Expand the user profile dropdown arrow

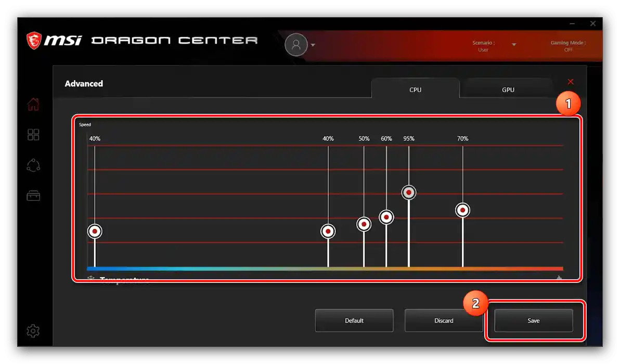click(313, 45)
